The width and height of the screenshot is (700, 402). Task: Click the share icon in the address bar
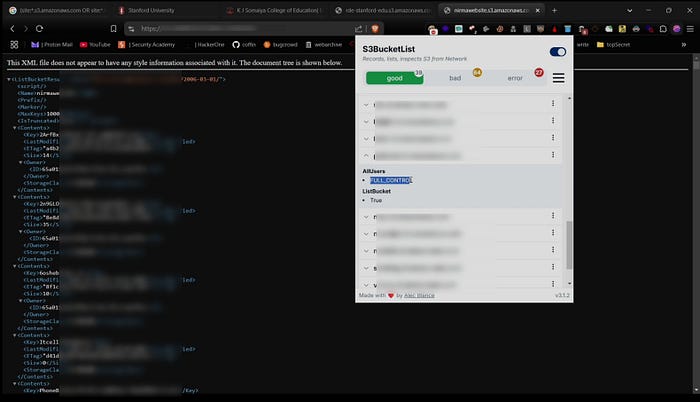point(358,29)
